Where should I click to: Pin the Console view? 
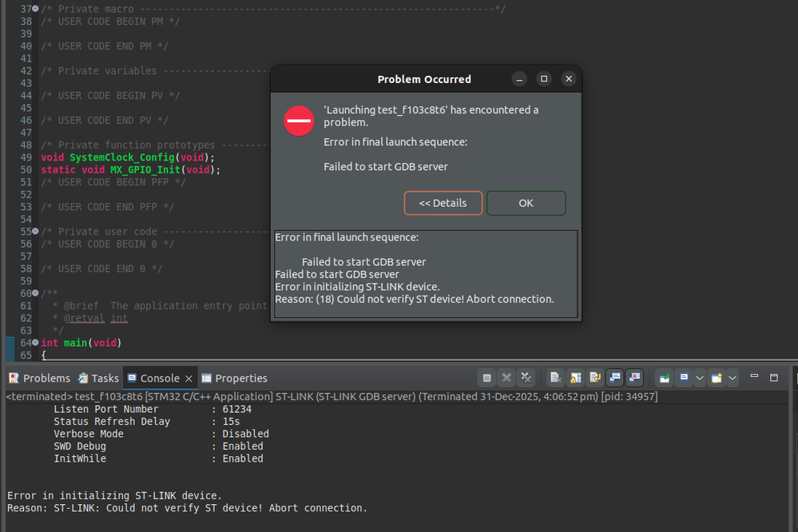665,378
